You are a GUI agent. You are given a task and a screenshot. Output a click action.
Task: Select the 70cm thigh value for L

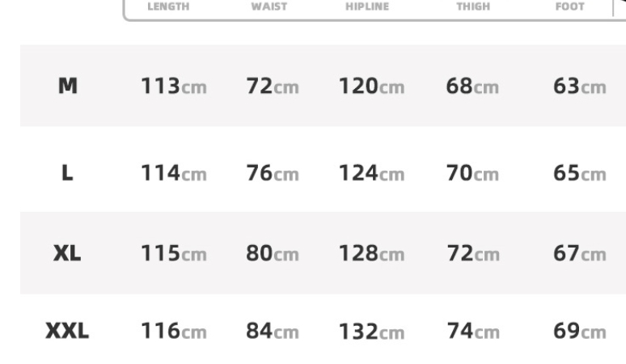click(x=472, y=173)
